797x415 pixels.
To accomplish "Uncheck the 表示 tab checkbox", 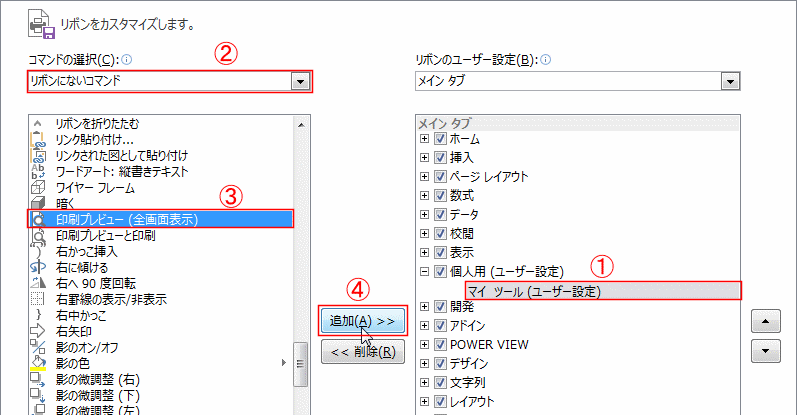I will click(x=440, y=252).
